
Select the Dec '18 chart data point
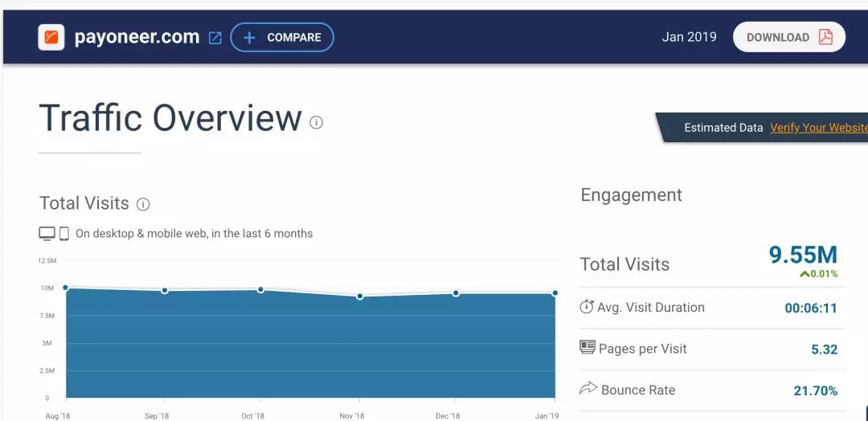pyautogui.click(x=456, y=293)
